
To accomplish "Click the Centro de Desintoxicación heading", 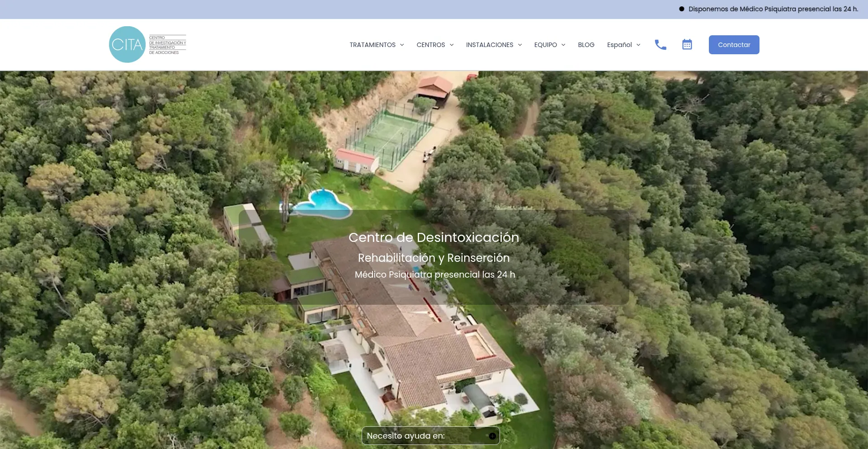I will tap(434, 237).
